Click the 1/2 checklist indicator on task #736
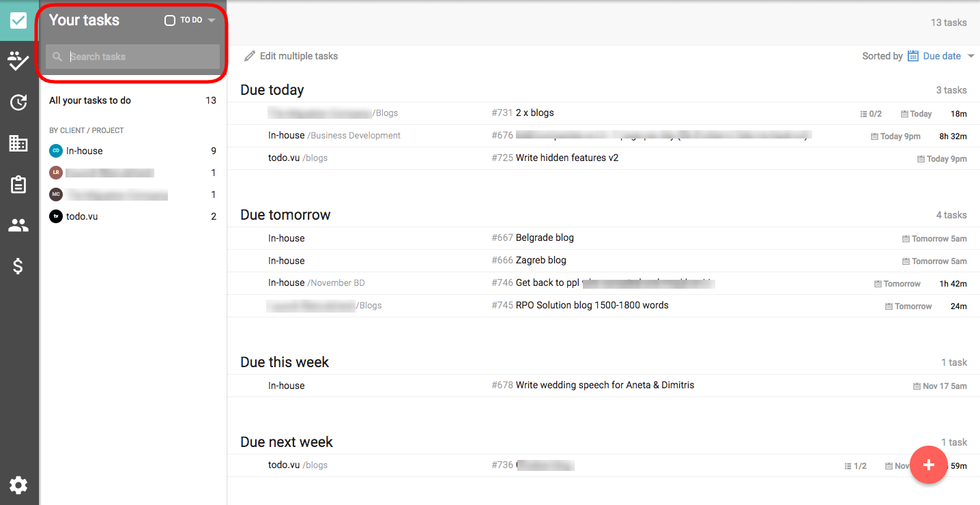Screen dimensions: 980x505 (855, 466)
